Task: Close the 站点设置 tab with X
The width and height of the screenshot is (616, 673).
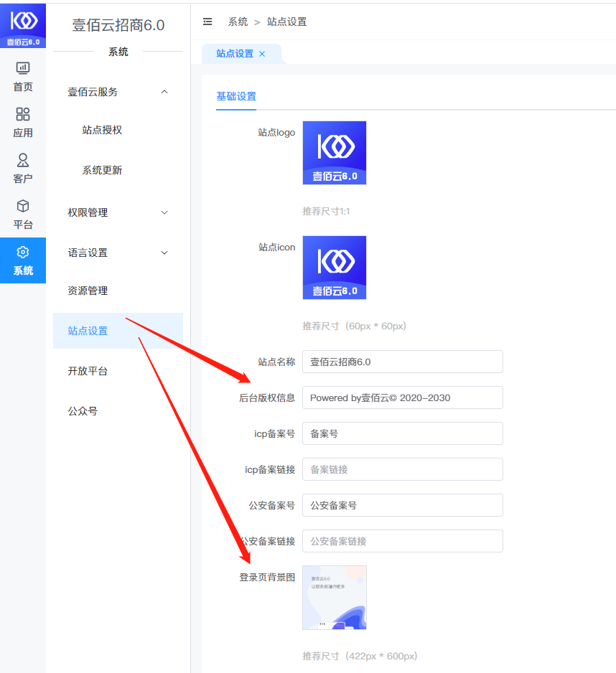Action: pyautogui.click(x=262, y=54)
